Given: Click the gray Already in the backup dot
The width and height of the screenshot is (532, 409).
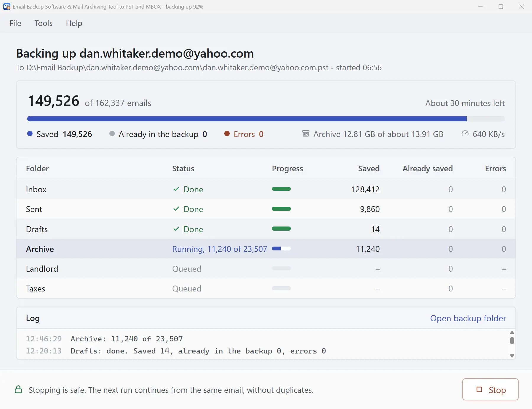Looking at the screenshot, I should (x=112, y=133).
